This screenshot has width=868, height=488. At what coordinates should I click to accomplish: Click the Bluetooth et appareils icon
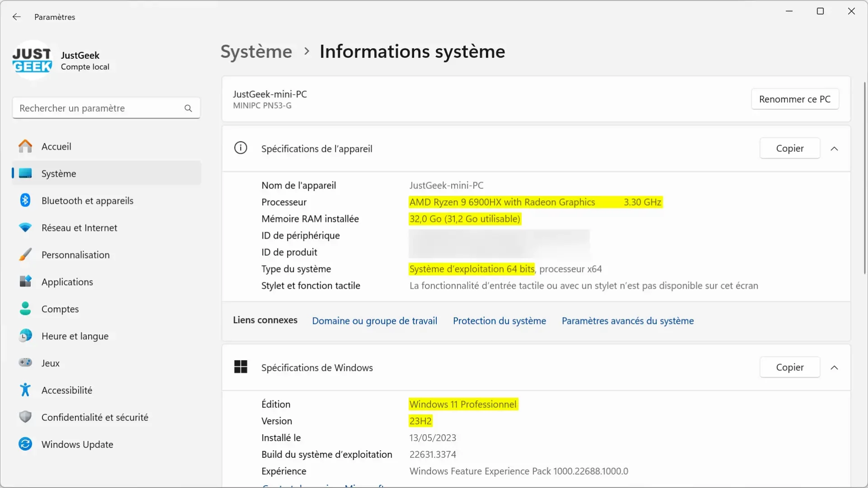pos(24,200)
